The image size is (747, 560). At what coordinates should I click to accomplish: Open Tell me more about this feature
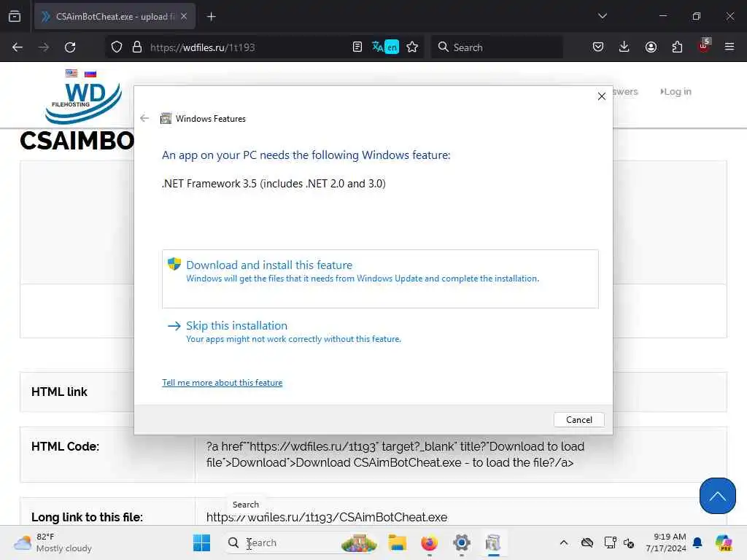click(x=222, y=382)
